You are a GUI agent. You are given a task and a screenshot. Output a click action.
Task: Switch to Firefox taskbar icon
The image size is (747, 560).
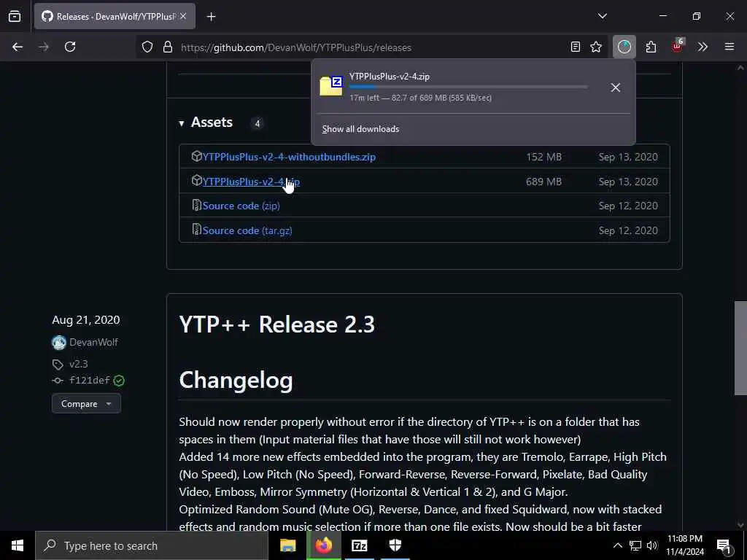323,545
